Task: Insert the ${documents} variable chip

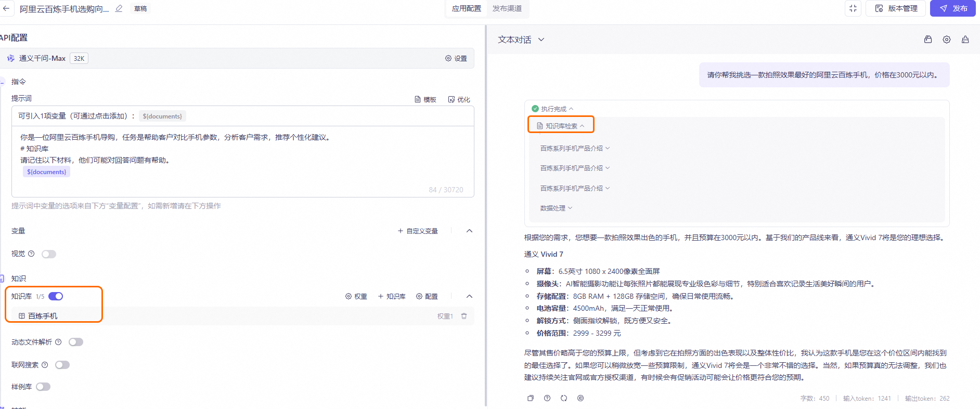Action: coord(162,116)
